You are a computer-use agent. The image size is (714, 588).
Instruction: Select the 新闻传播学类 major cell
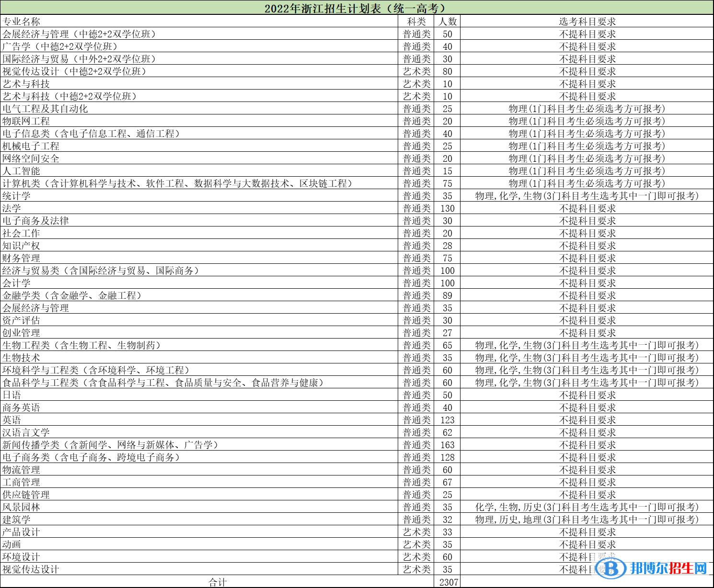(199, 444)
